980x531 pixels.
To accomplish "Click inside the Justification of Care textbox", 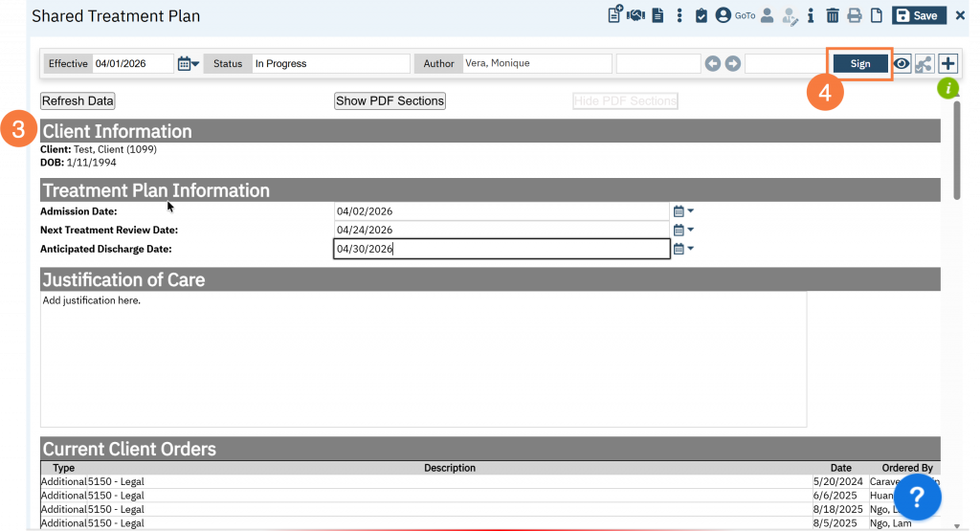I will click(423, 359).
